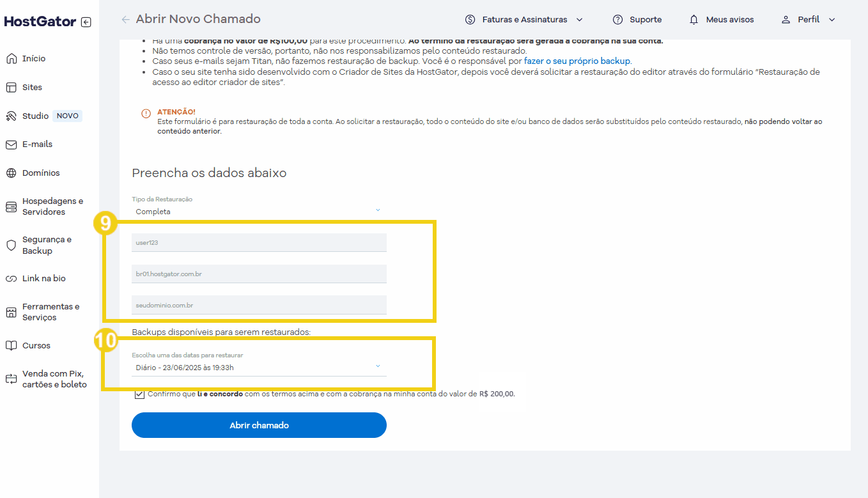View Meus avisos notifications

(730, 20)
